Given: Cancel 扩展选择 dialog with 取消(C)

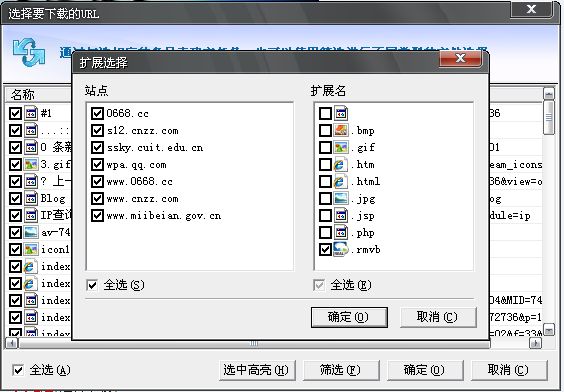Looking at the screenshot, I should [438, 317].
